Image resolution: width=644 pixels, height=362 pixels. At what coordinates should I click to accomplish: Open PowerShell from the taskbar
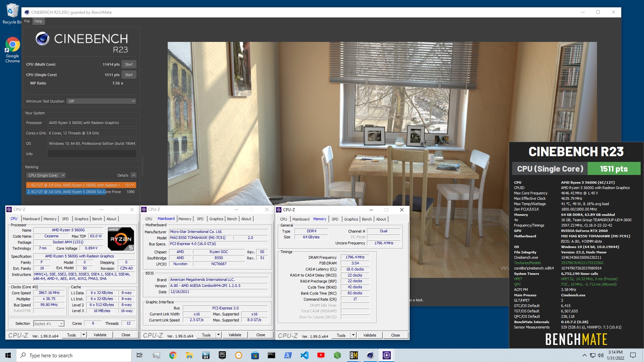pos(288,355)
